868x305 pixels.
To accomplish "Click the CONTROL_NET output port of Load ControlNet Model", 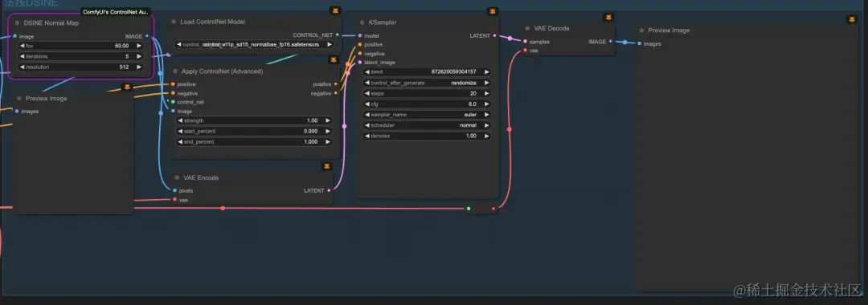I will click(337, 35).
